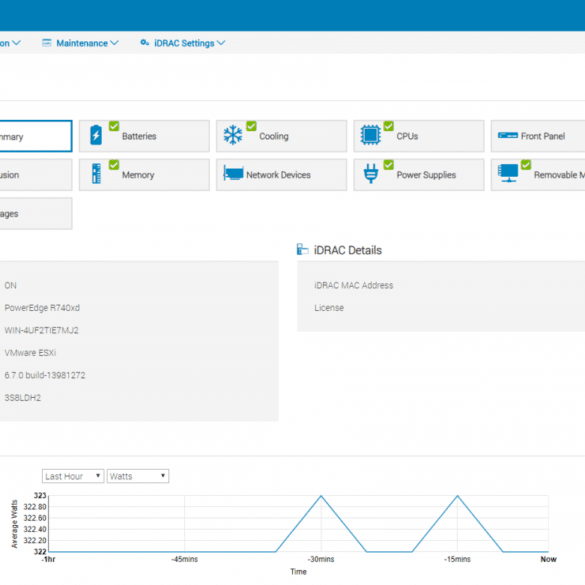The image size is (585, 585).
Task: Open the Removable Media card
Action: [538, 175]
